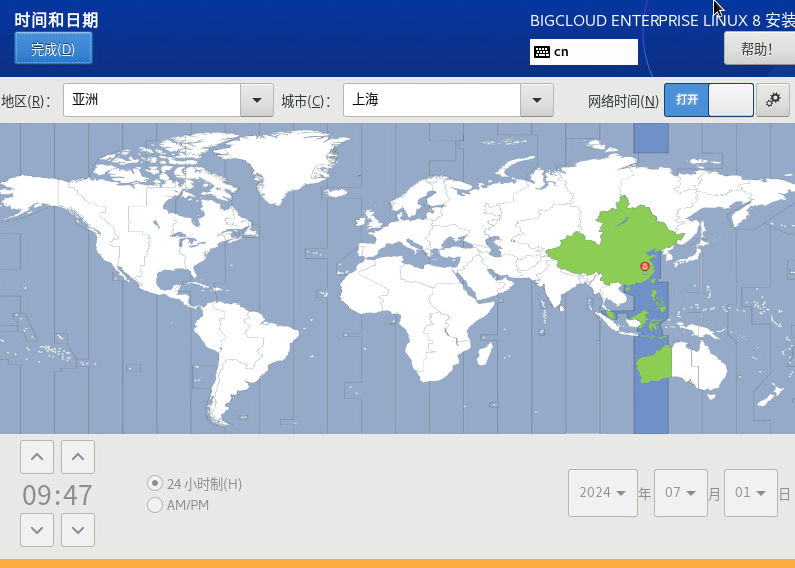This screenshot has width=795, height=568.
Task: Open the 城市 city dropdown arrow
Action: pos(536,100)
